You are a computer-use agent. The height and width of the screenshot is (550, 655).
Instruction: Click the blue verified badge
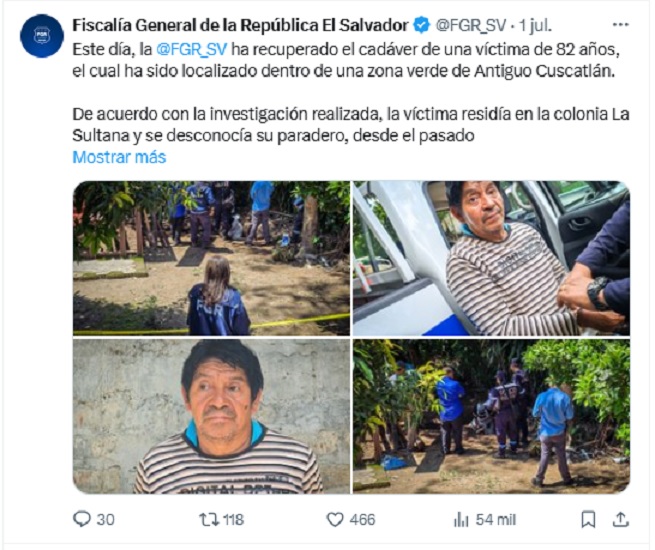pos(421,25)
